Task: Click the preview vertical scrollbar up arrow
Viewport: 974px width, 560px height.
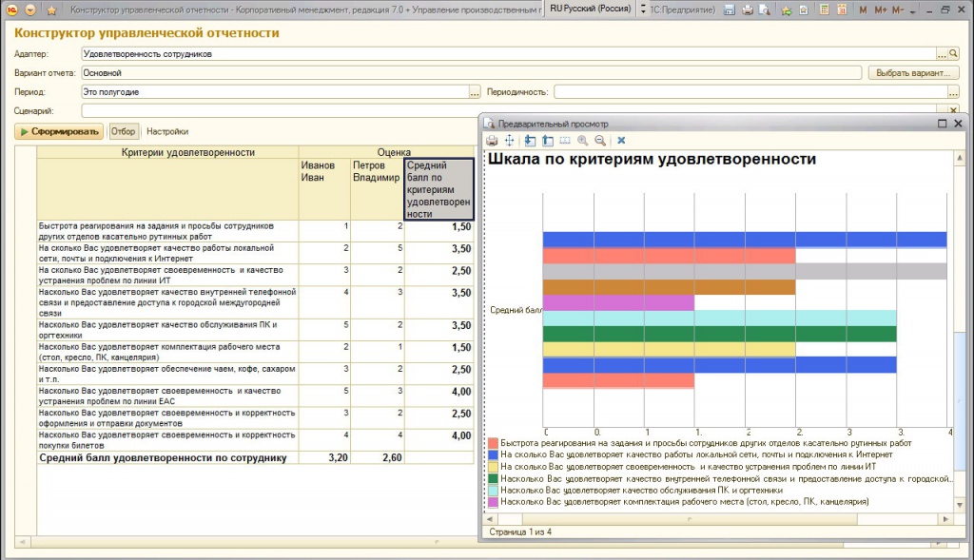Action: click(960, 158)
